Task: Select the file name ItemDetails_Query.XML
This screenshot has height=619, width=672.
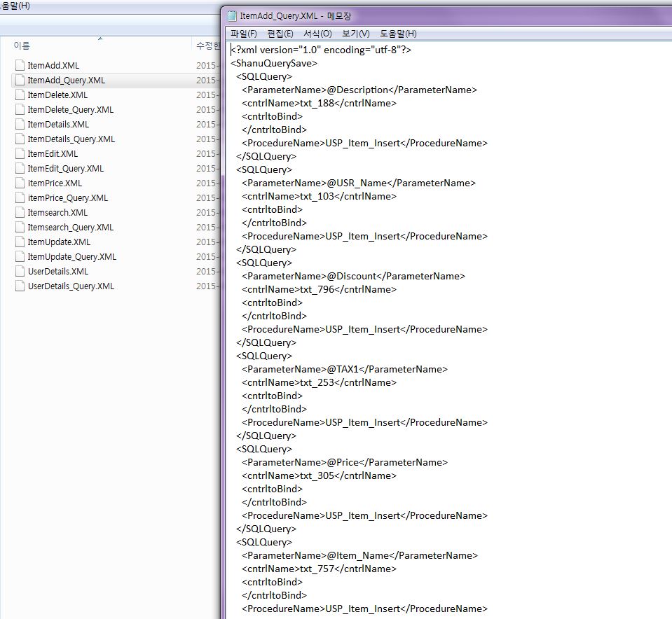Action: click(71, 139)
